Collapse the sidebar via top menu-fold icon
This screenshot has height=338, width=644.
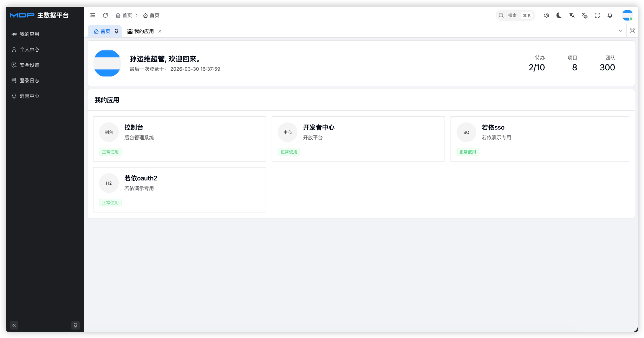(93, 15)
